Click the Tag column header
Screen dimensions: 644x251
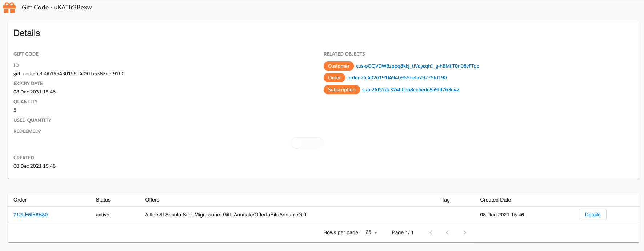pyautogui.click(x=445, y=200)
